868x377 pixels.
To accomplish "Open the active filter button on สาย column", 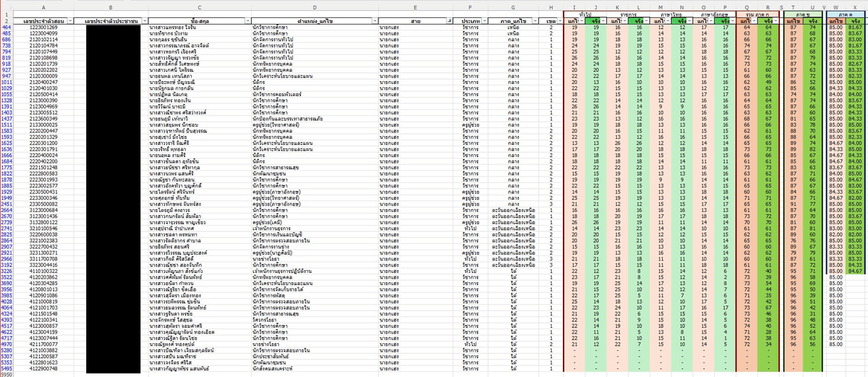I will (x=449, y=21).
